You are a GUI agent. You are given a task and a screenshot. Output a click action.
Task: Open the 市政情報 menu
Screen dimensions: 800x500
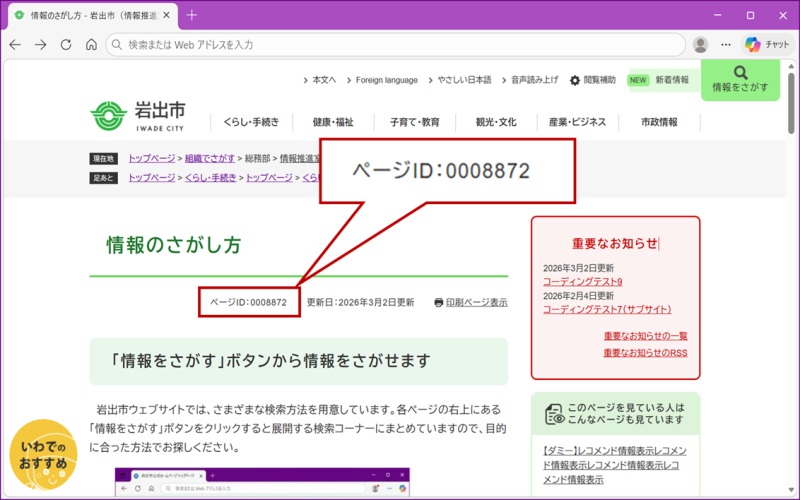659,122
